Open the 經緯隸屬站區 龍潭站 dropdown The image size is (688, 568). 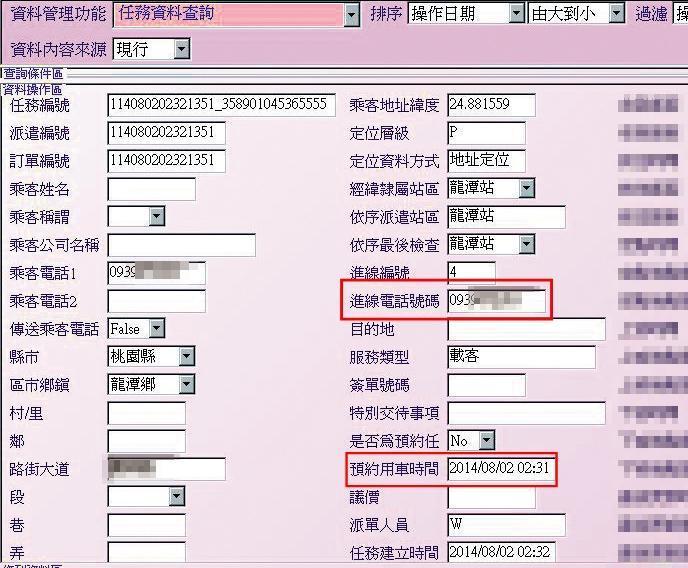pyautogui.click(x=527, y=189)
